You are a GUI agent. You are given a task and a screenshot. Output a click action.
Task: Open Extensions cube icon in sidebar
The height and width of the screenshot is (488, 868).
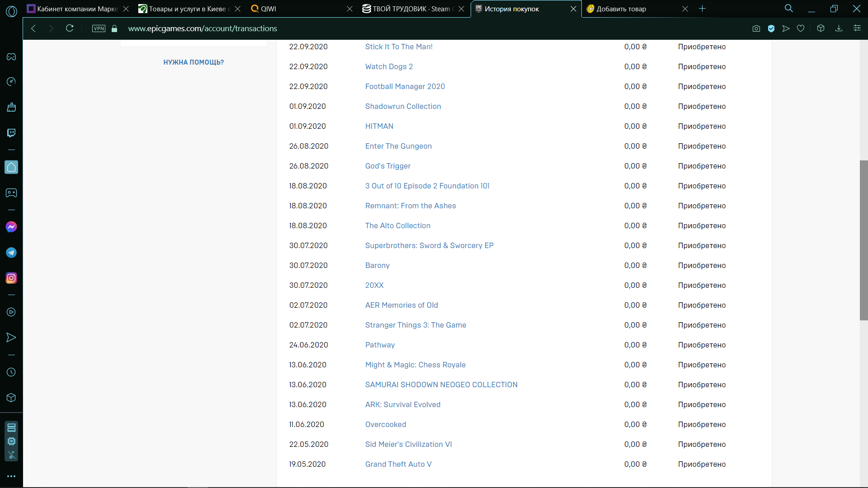[x=11, y=398]
